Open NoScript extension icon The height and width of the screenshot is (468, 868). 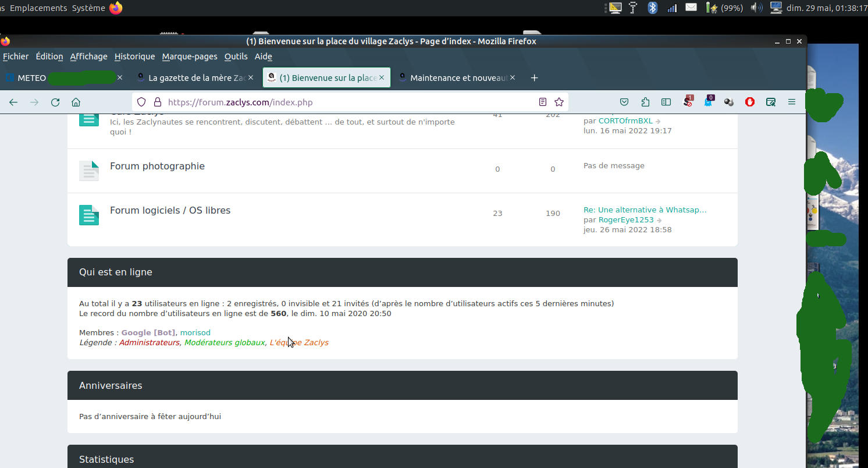pyautogui.click(x=688, y=102)
